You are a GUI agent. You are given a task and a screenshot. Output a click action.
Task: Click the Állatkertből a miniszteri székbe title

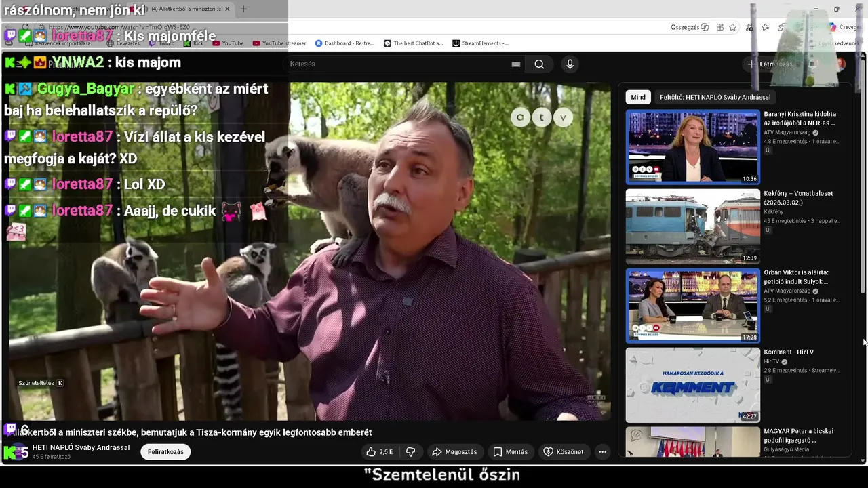click(x=191, y=432)
